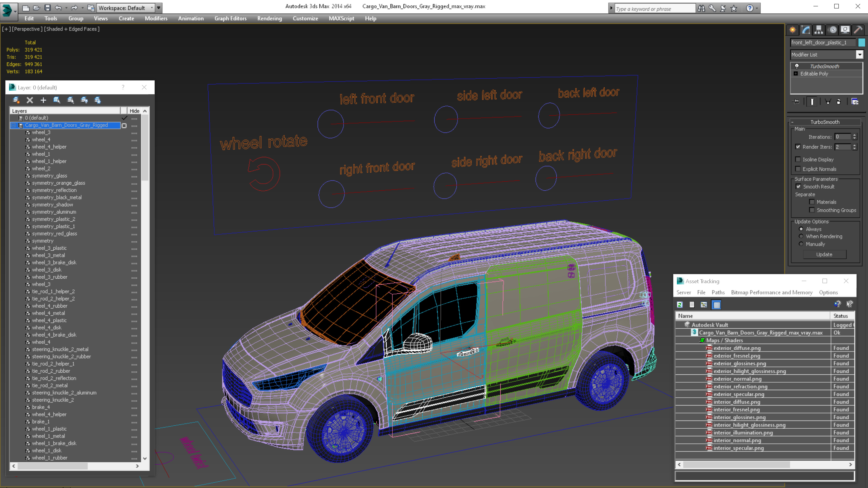Click Hide/Unhide All Layers icon
Screen dimensions: 868x488
click(84, 100)
